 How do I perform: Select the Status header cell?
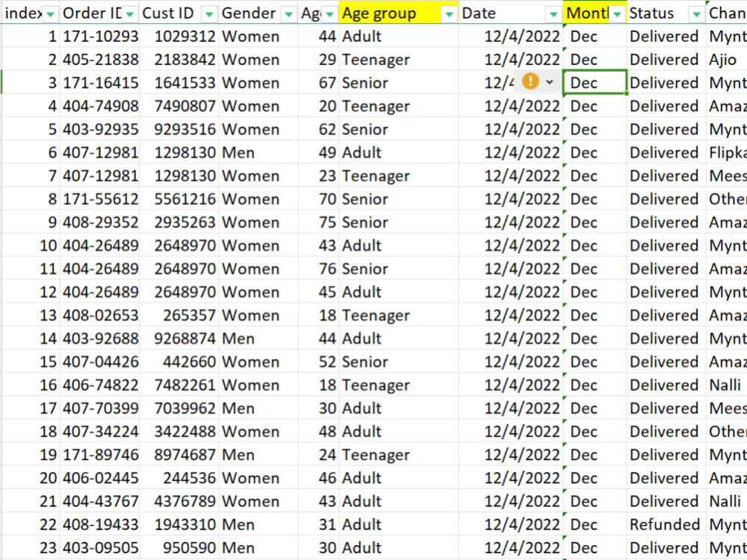666,13
